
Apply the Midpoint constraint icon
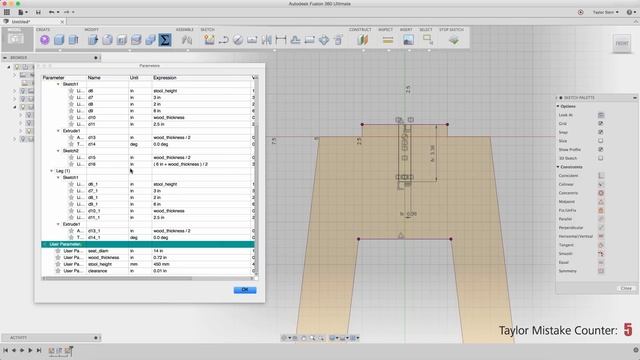point(601,202)
